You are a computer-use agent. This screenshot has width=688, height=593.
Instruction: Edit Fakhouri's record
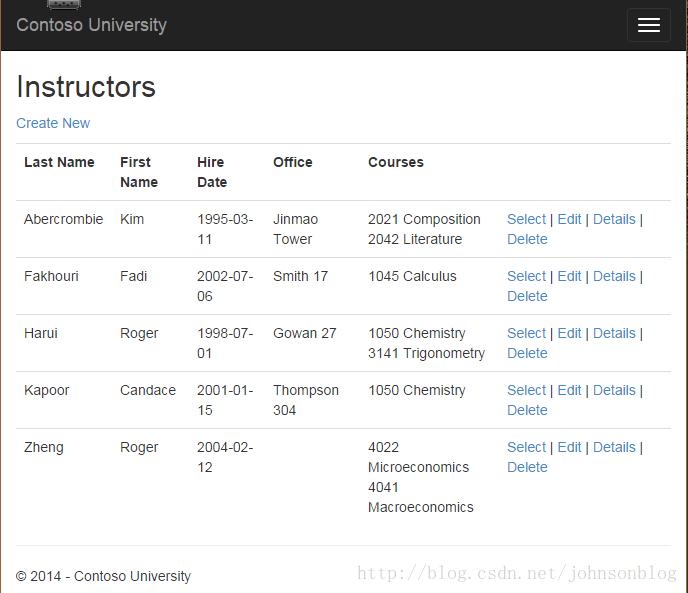(569, 276)
